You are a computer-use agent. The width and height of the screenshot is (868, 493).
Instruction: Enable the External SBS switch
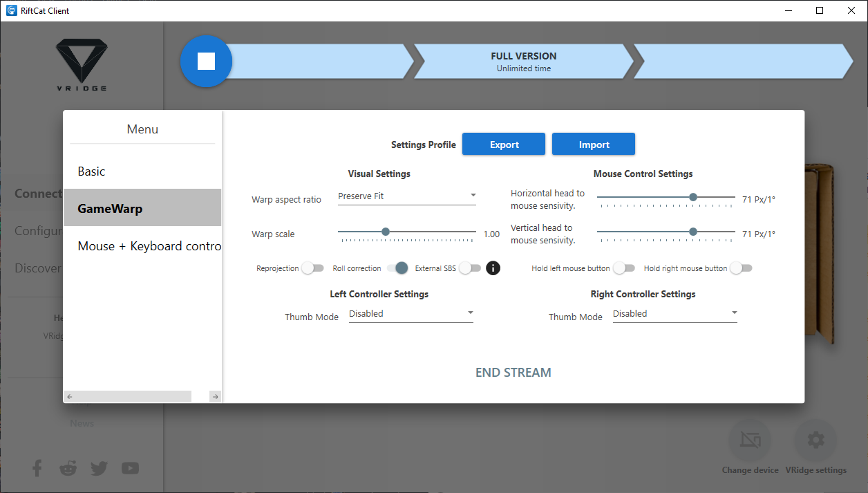tap(469, 268)
